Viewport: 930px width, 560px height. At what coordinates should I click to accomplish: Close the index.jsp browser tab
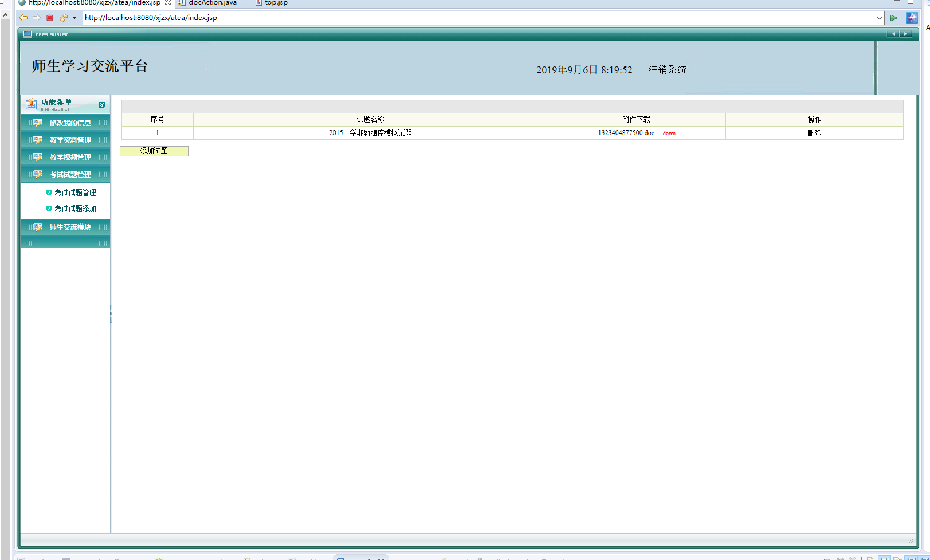click(x=168, y=2)
